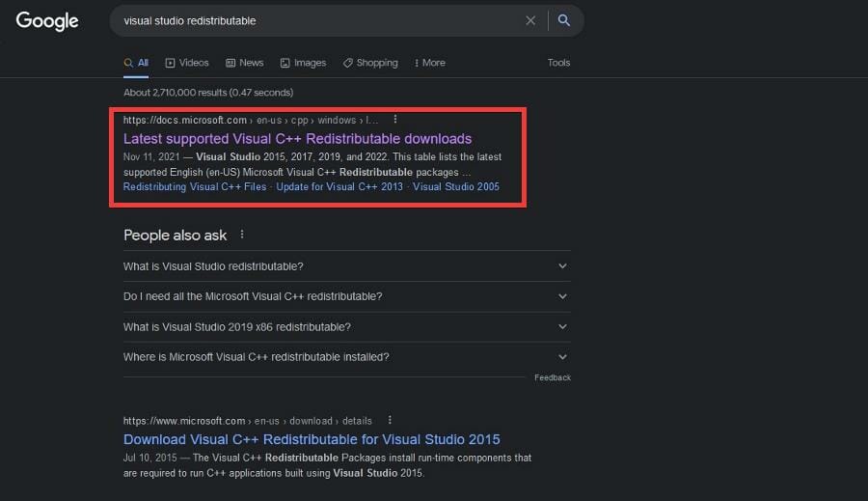Expand "Where is Microsoft Visual C++ redistributable installed?"
This screenshot has width=868, height=501.
click(563, 357)
